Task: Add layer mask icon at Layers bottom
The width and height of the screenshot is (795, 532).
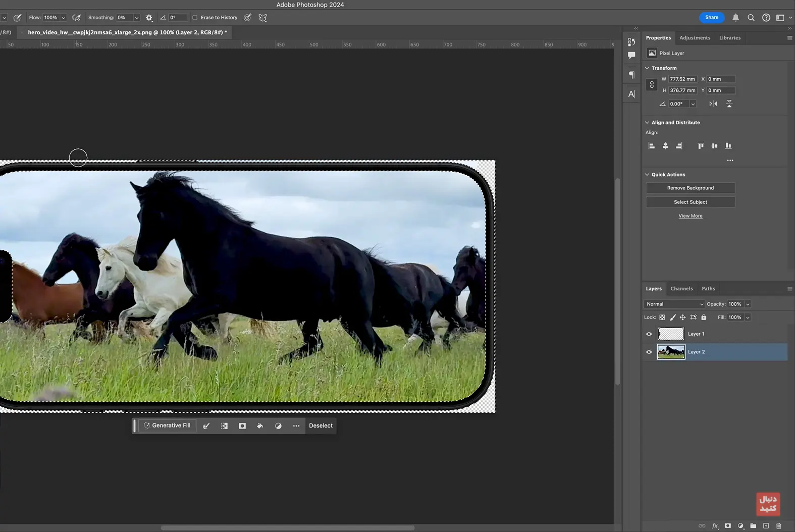Action: [728, 526]
